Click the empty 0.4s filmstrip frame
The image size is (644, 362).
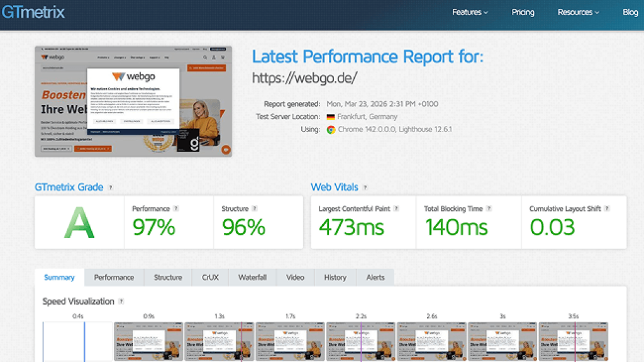click(77, 342)
